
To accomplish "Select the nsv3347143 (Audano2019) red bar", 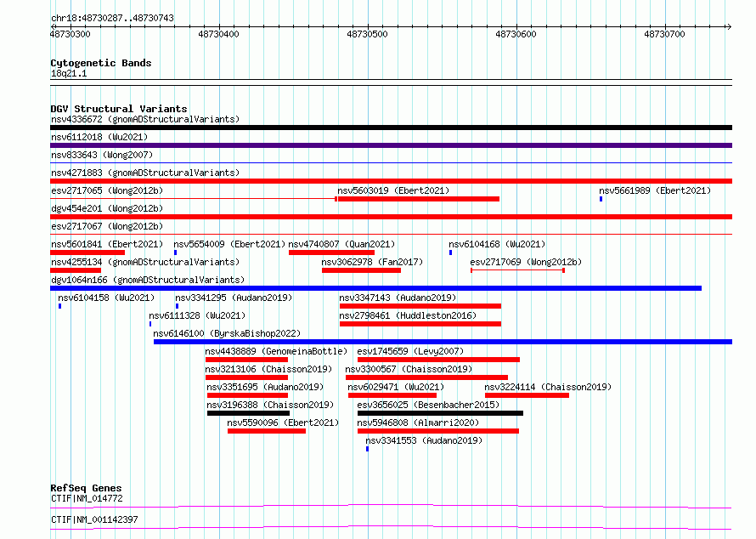I will click(420, 306).
